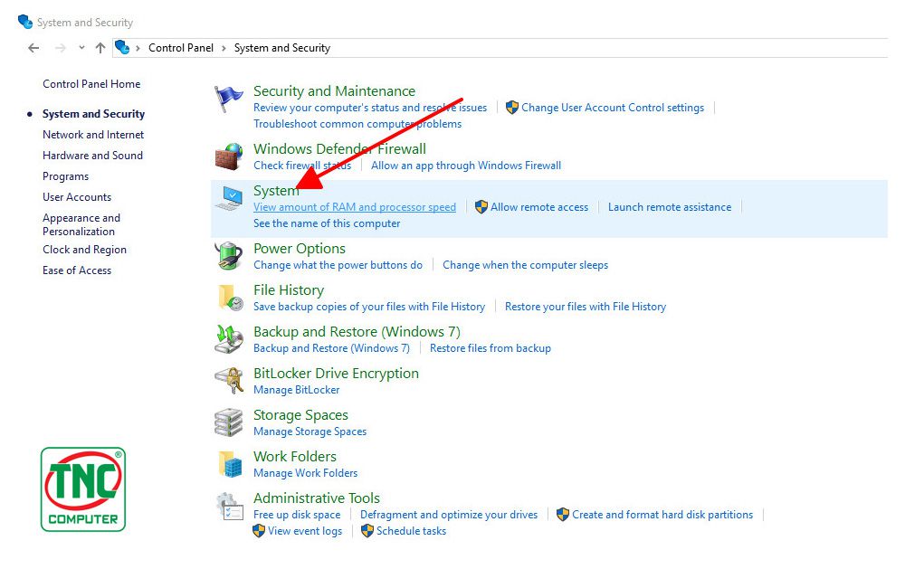
Task: Open Backup and Restore (Windows 7) heading
Action: tap(357, 332)
